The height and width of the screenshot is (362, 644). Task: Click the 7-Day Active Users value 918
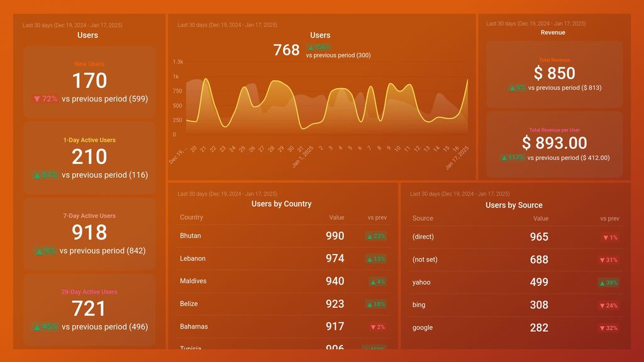89,233
